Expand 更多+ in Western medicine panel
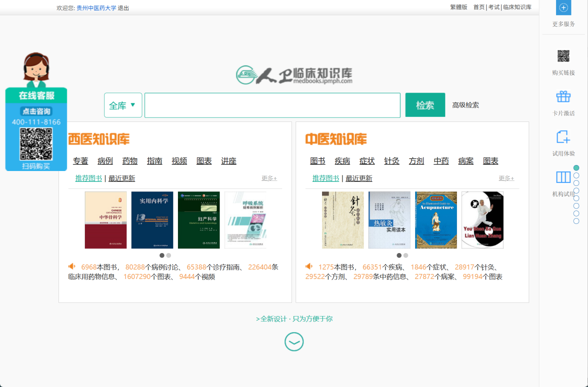The width and height of the screenshot is (588, 387). click(269, 178)
